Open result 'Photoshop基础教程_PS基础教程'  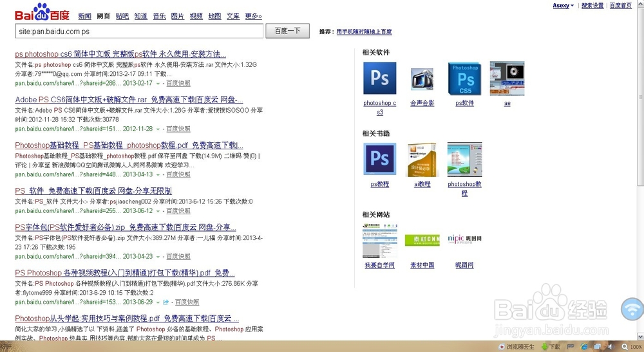coord(129,145)
